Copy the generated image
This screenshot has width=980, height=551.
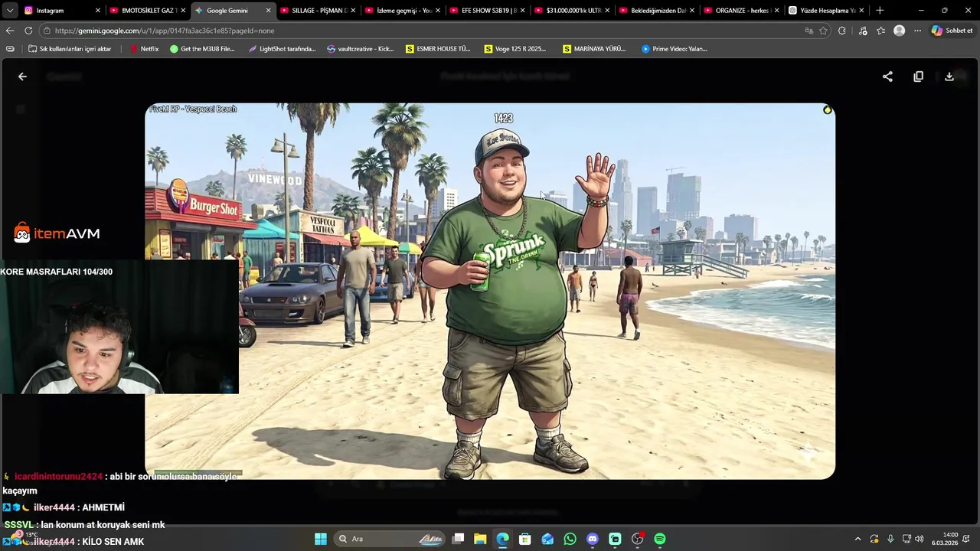point(918,77)
